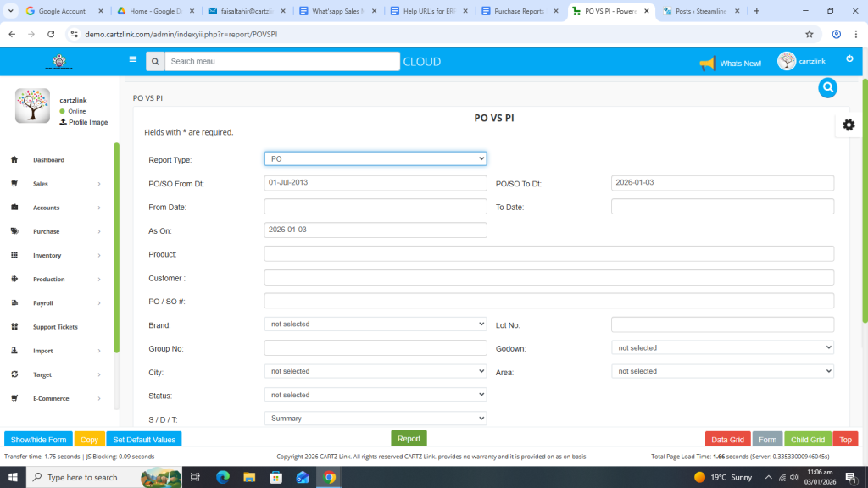Click the Product input field
The height and width of the screenshot is (488, 868).
548,254
